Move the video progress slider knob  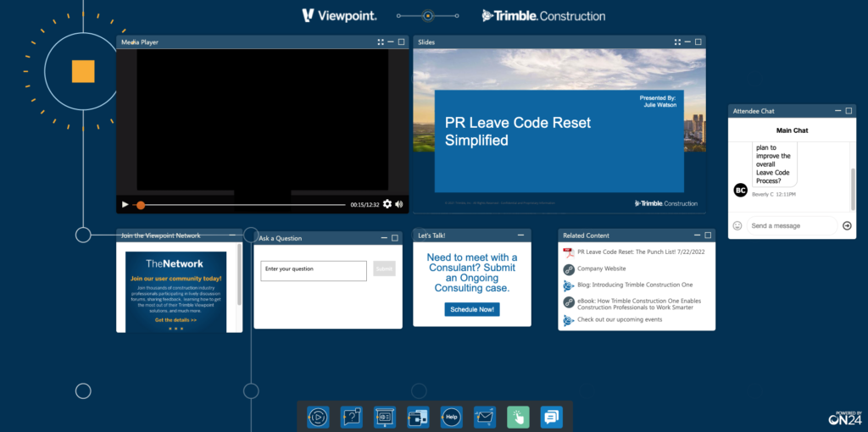pos(141,205)
